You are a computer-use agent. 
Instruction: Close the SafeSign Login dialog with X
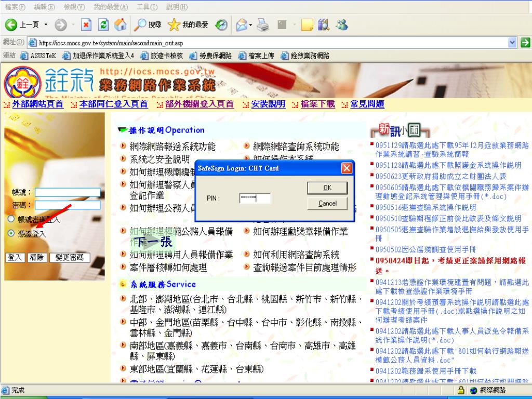coord(347,168)
